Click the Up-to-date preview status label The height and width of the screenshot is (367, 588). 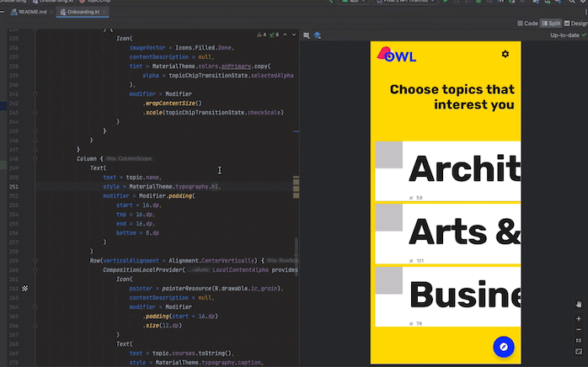(565, 36)
